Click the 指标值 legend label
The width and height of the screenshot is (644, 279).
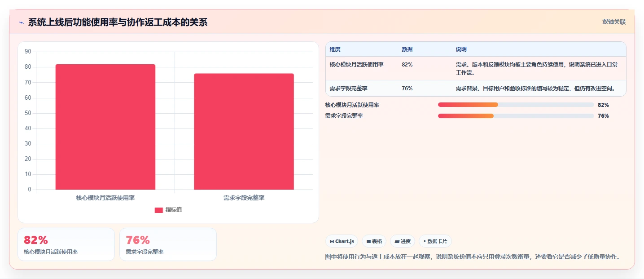coord(174,210)
